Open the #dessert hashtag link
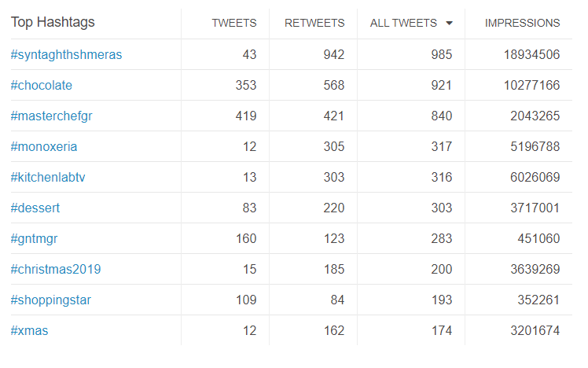The height and width of the screenshot is (368, 588). [x=35, y=208]
